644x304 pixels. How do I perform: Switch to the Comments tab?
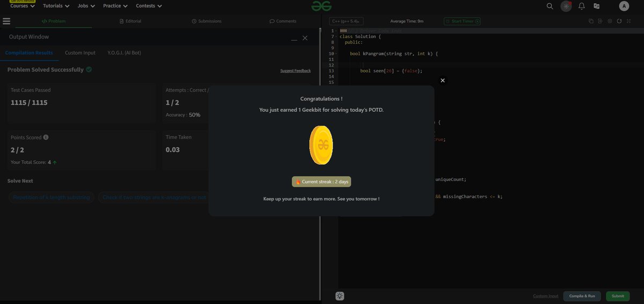tap(283, 21)
